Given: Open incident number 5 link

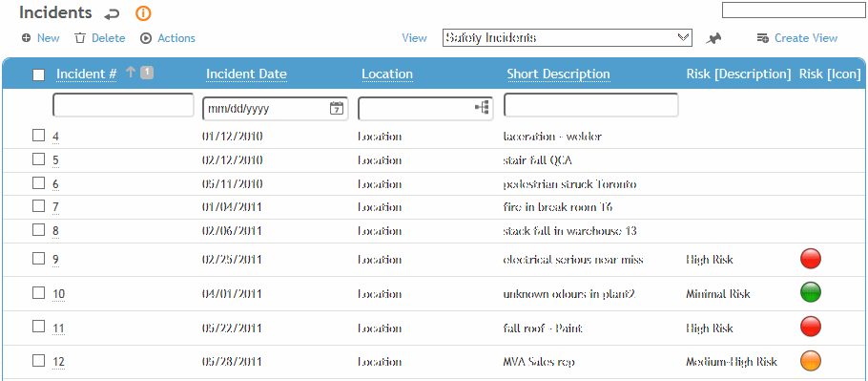Looking at the screenshot, I should coord(55,161).
